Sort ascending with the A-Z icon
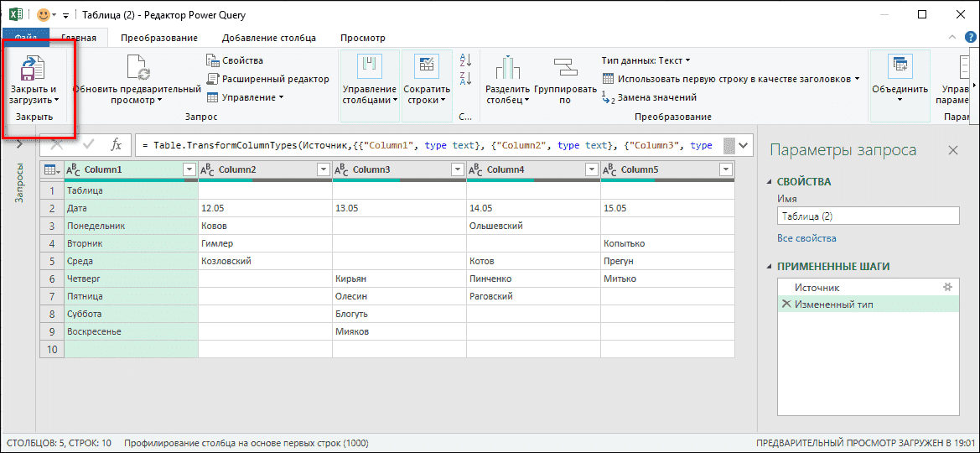The width and height of the screenshot is (980, 453). tap(466, 60)
